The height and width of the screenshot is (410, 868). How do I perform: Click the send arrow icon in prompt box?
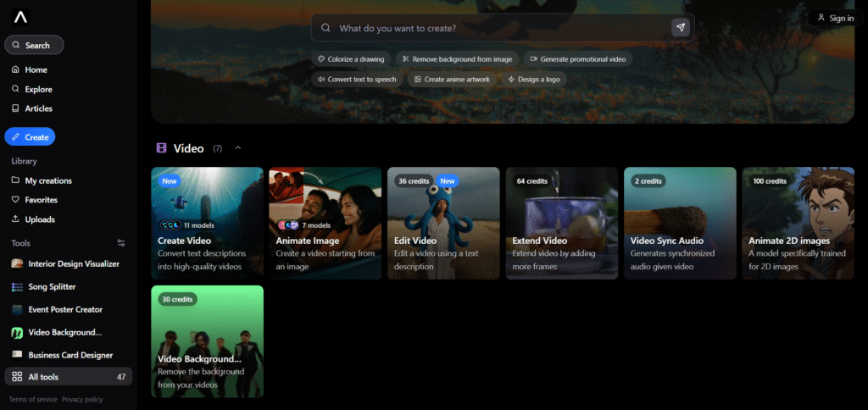tap(680, 28)
